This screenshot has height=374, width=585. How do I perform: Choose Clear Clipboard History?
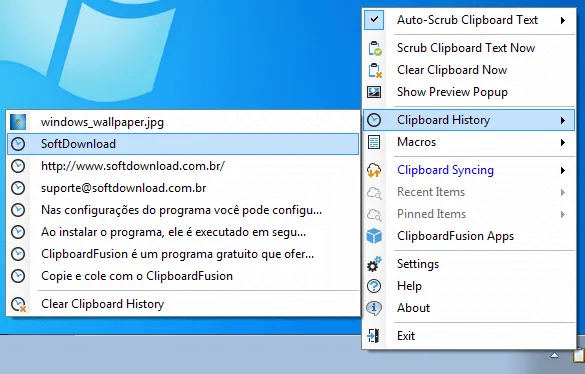[183, 304]
